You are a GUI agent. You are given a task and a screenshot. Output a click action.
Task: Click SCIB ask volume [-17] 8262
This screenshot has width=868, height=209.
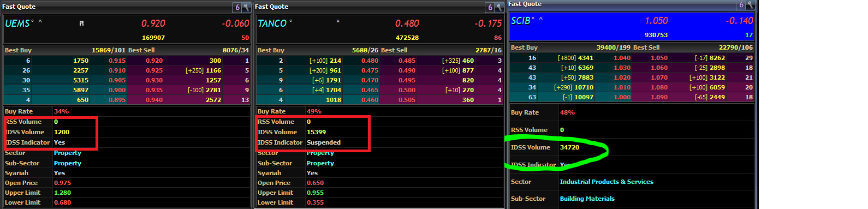710,58
